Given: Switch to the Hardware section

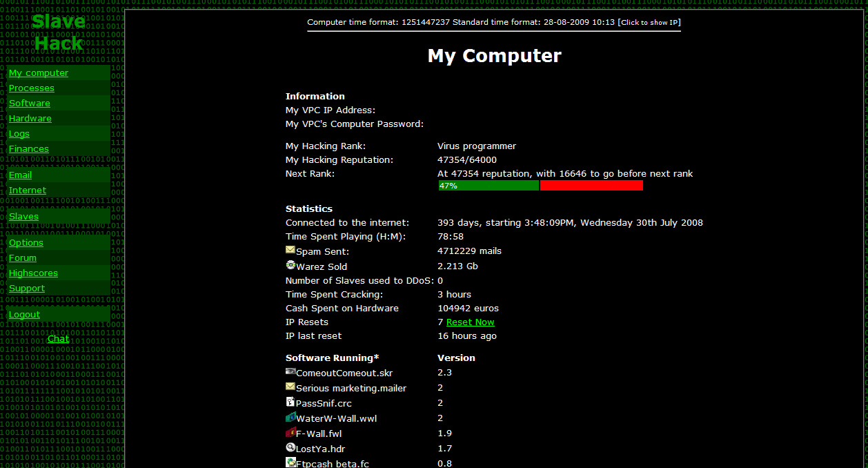Looking at the screenshot, I should [x=30, y=118].
